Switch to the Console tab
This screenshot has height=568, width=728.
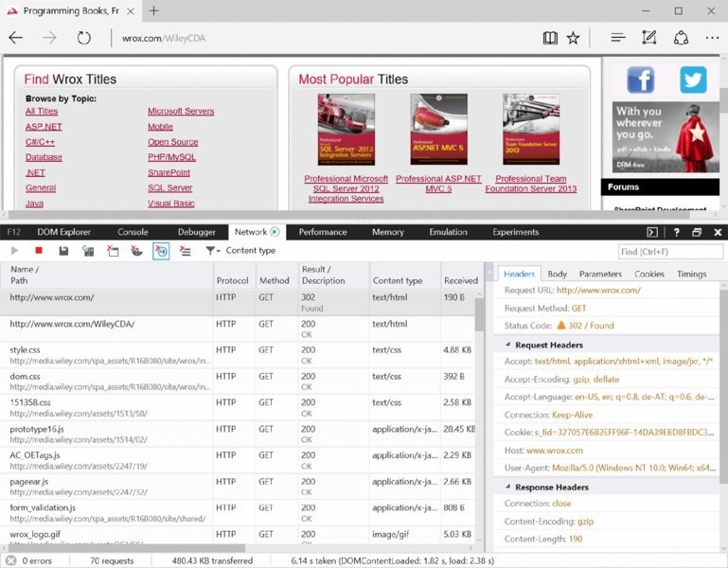tap(133, 232)
